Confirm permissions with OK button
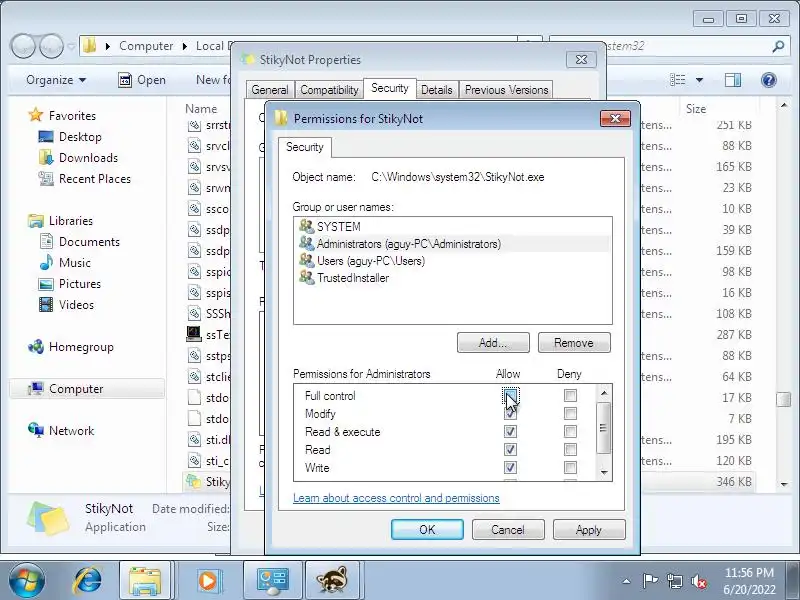The width and height of the screenshot is (800, 600). tap(428, 530)
